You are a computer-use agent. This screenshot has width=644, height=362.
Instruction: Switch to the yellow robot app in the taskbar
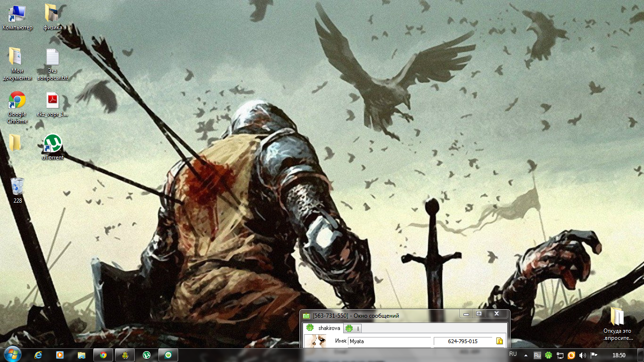pos(125,355)
